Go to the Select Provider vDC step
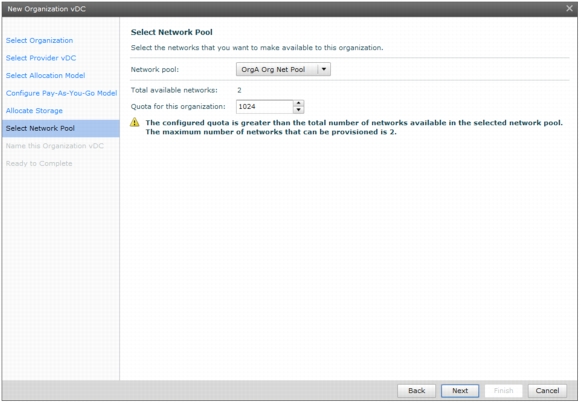Screen dimensions: 581x404 (x=41, y=58)
